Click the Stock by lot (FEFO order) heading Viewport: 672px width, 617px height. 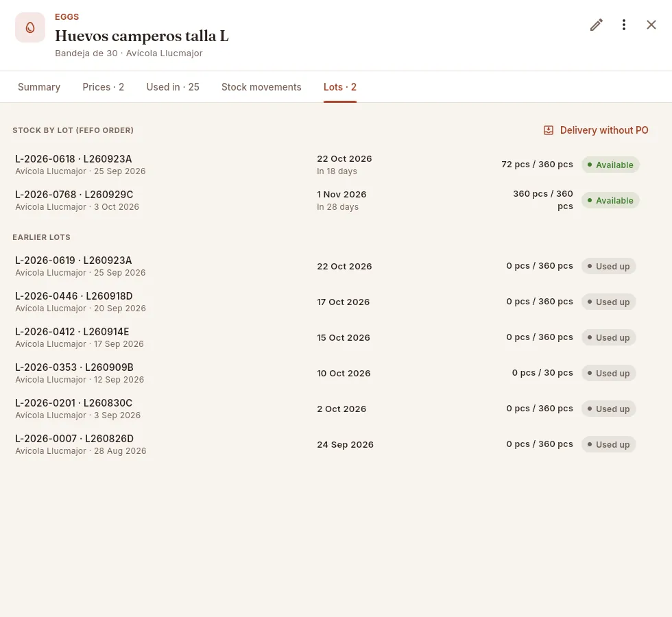pyautogui.click(x=73, y=130)
